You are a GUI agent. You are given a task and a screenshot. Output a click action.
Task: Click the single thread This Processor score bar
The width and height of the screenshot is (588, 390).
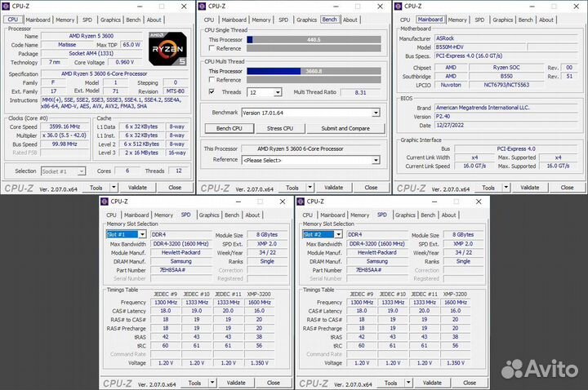tap(314, 39)
